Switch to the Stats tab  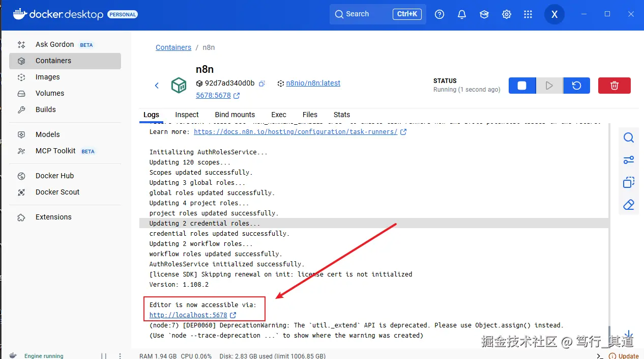click(342, 115)
